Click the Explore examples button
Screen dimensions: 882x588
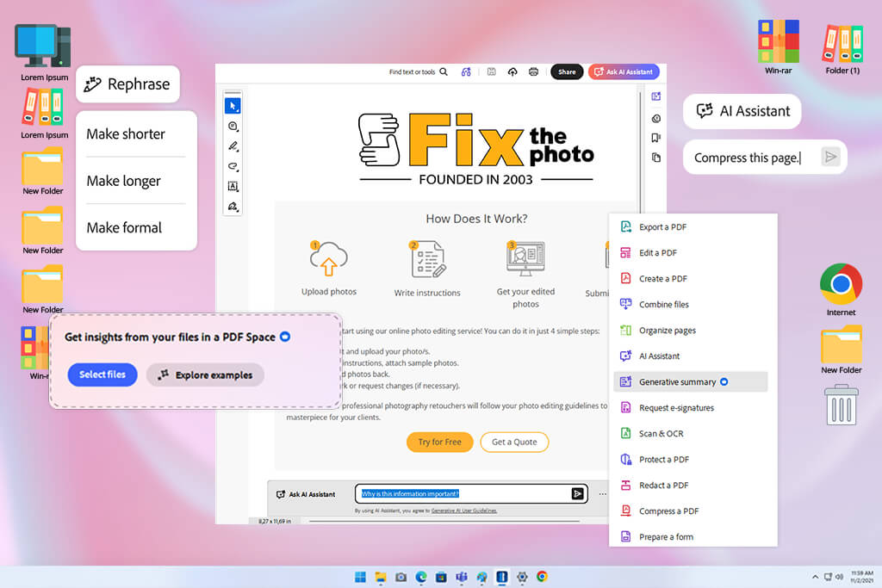coord(205,375)
